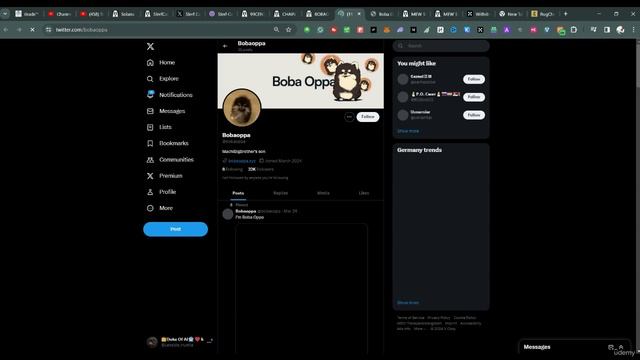Click the Terms of Service footer link

click(411, 318)
